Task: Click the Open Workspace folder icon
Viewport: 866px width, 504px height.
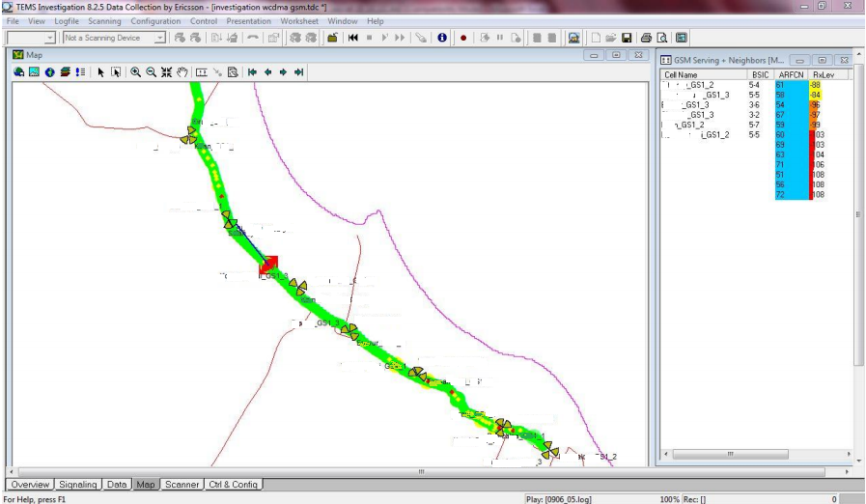Action: tap(610, 38)
